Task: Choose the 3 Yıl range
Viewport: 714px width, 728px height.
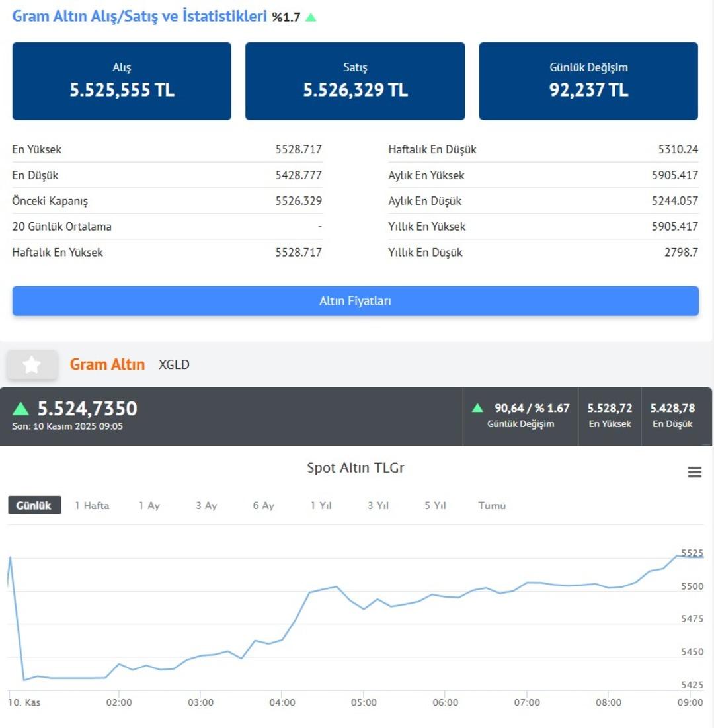Action: click(x=378, y=505)
